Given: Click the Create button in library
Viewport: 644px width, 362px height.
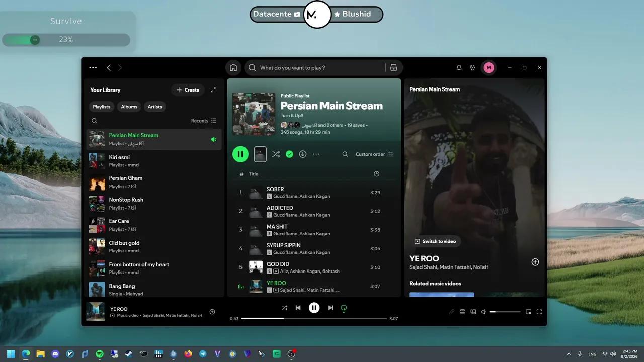Looking at the screenshot, I should (x=188, y=90).
